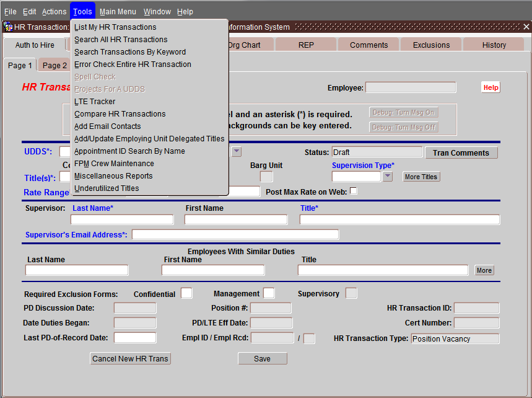The height and width of the screenshot is (398, 532).
Task: Open the Main Menu menu
Action: click(118, 12)
